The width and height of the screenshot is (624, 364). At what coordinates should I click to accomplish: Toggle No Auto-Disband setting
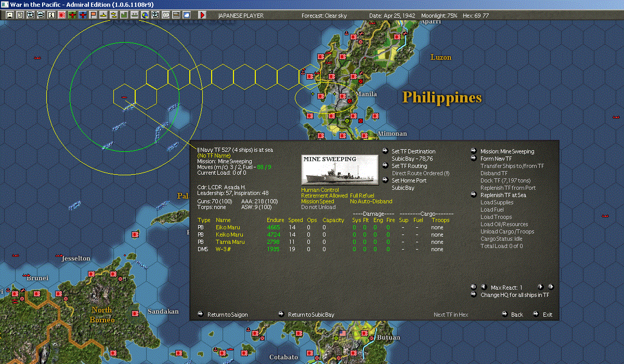point(371,201)
